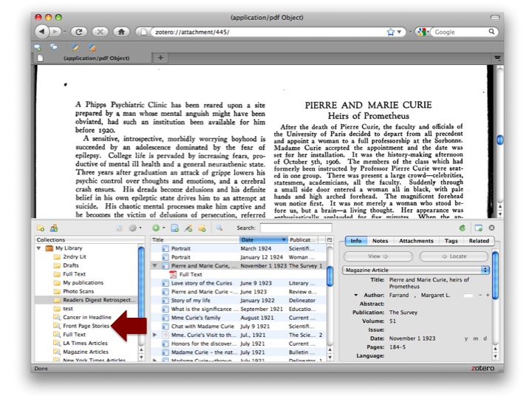This screenshot has width=532, height=399.
Task: Create new item from current page icon
Action: click(x=174, y=228)
